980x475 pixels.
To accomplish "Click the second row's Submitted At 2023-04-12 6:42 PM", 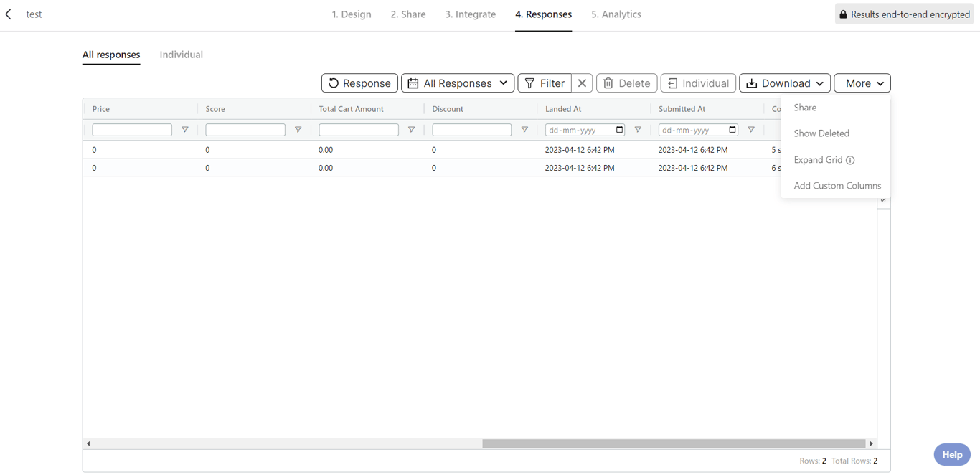I will (x=693, y=168).
